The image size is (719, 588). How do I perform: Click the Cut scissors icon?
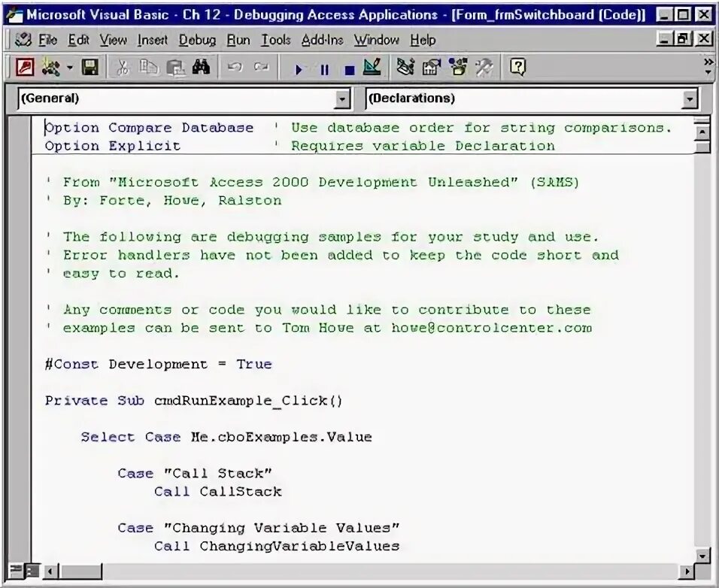pos(123,68)
